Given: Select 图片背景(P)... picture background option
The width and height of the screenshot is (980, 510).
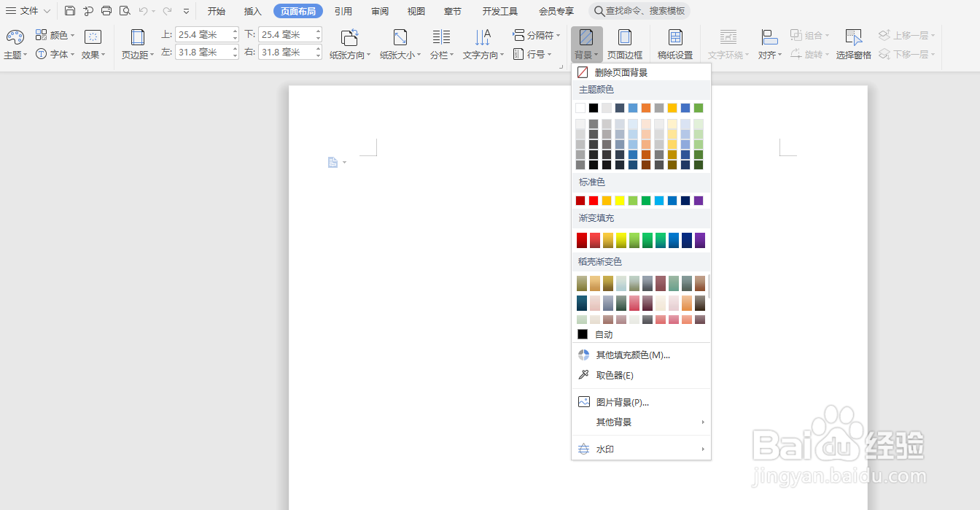Looking at the screenshot, I should point(622,402).
